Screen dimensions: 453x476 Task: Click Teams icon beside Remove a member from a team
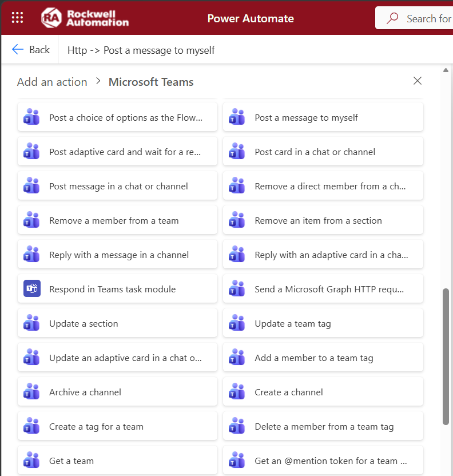tap(31, 220)
